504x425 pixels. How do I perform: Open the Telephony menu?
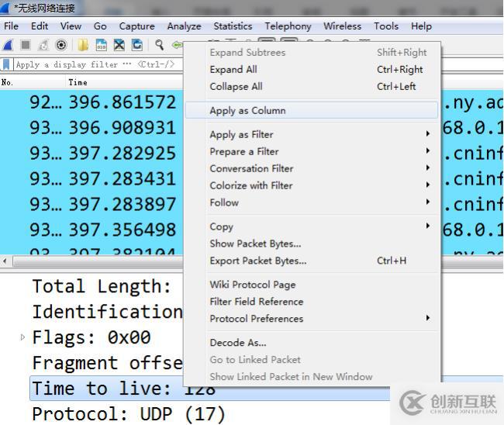(288, 26)
